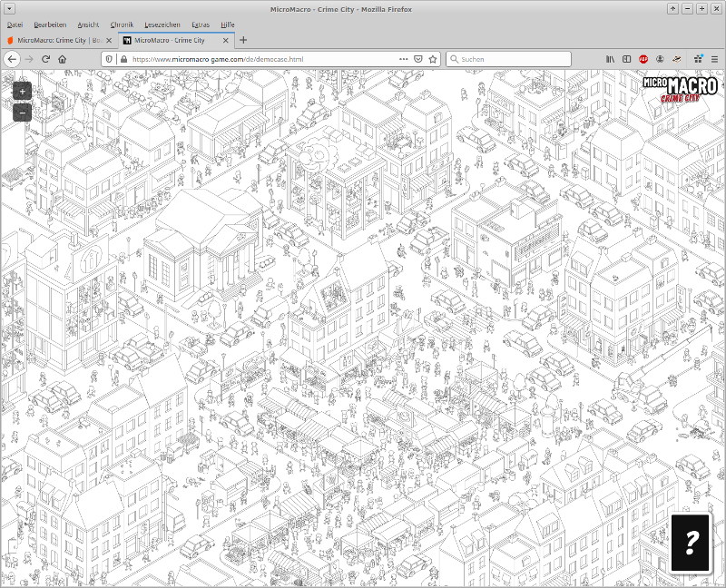726x588 pixels.
Task: View site security lock information
Action: pyautogui.click(x=123, y=59)
